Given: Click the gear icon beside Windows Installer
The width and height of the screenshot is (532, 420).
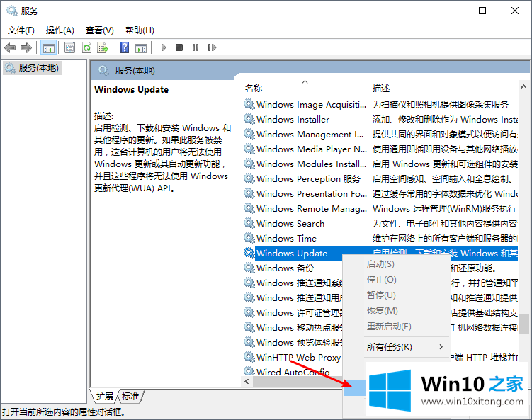Looking at the screenshot, I should 249,119.
